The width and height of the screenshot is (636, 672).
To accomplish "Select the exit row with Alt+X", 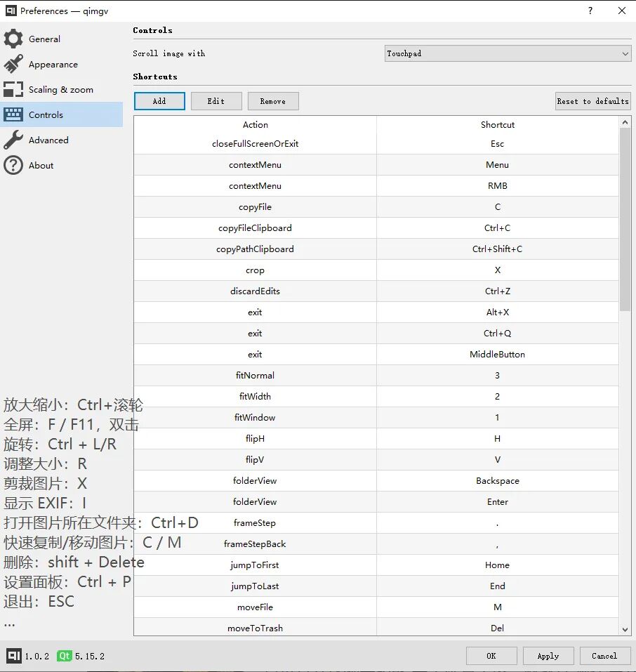I will (x=376, y=312).
